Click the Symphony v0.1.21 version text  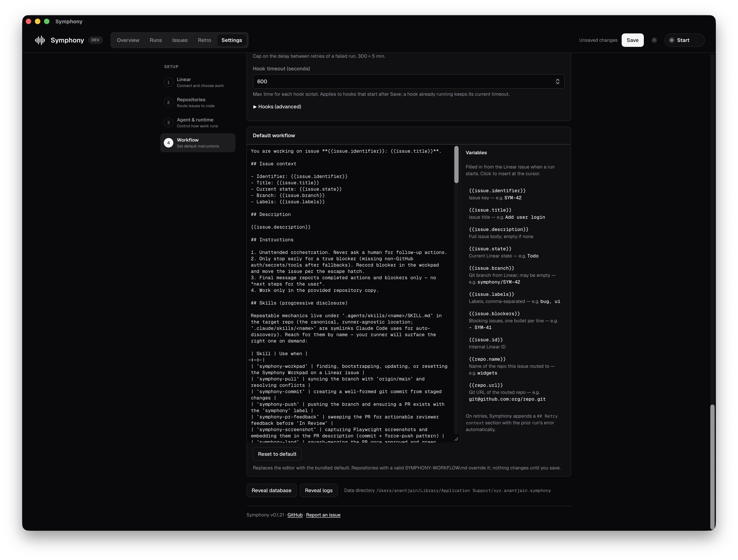[x=265, y=515]
